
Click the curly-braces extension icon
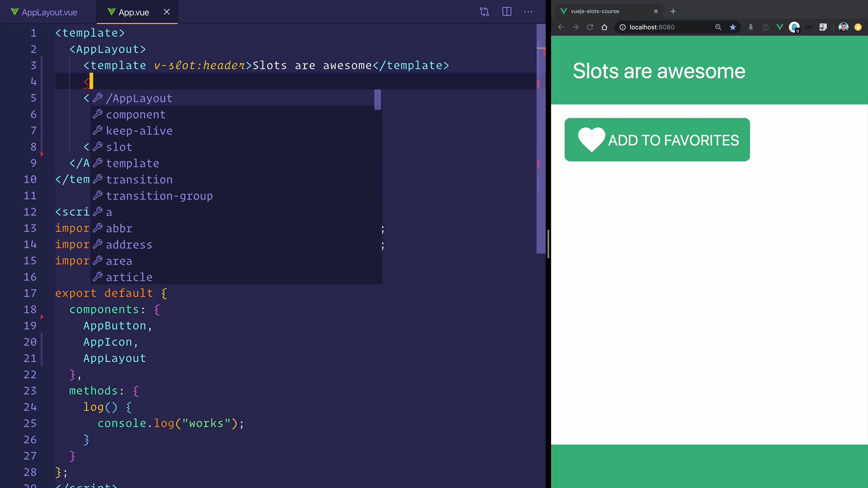click(809, 27)
